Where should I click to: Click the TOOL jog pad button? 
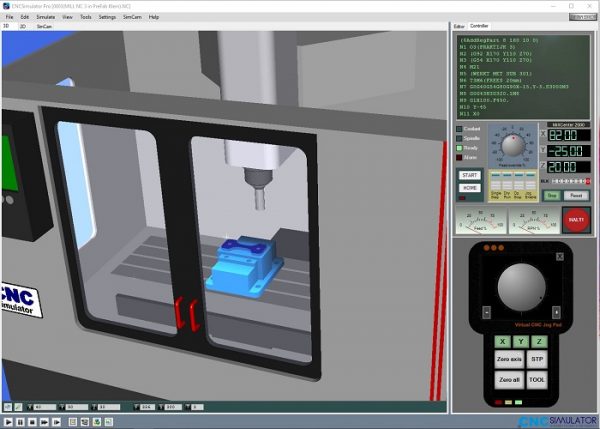tap(537, 380)
